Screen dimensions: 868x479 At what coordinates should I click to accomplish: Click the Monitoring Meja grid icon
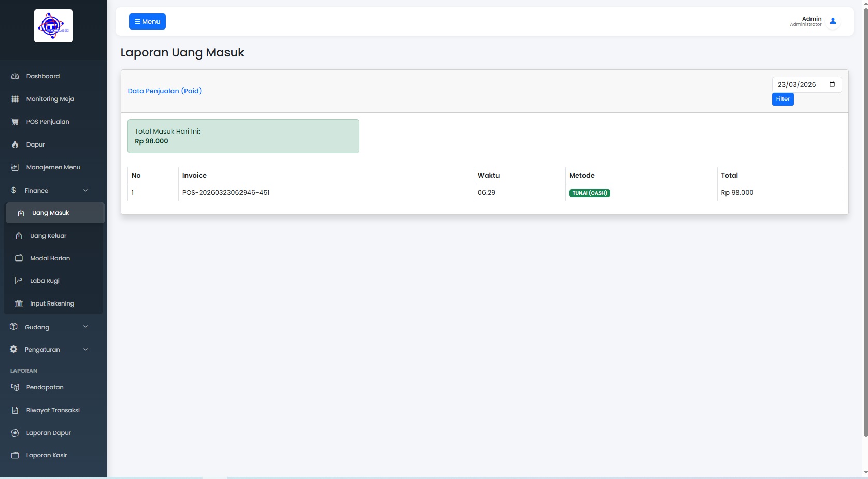click(x=15, y=99)
